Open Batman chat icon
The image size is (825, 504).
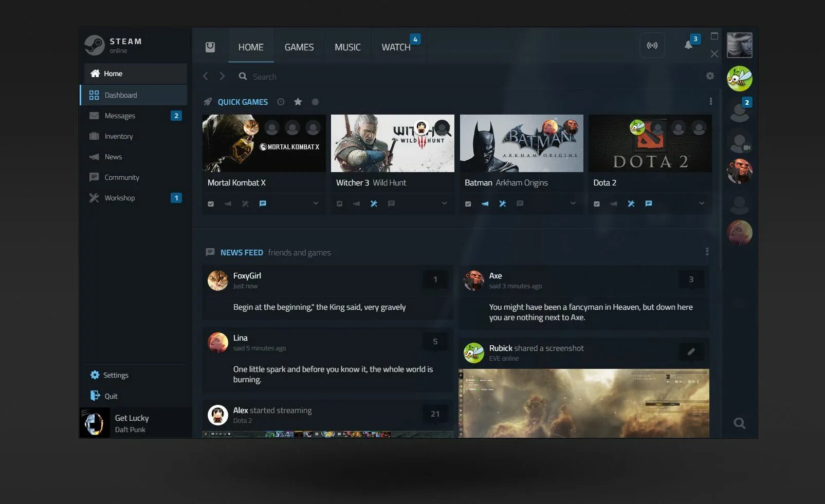click(520, 203)
